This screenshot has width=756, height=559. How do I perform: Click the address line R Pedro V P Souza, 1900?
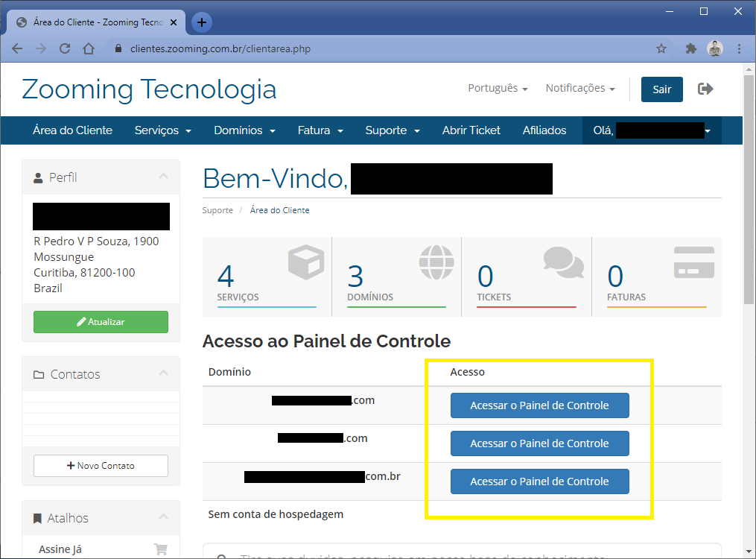(96, 241)
